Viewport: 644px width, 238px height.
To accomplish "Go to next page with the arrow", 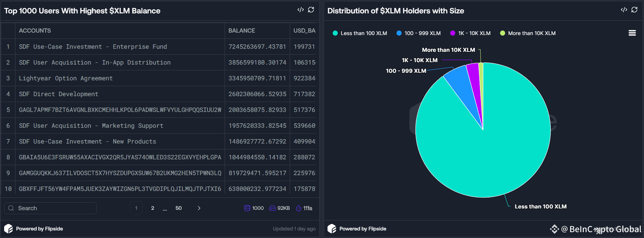I will click(199, 208).
